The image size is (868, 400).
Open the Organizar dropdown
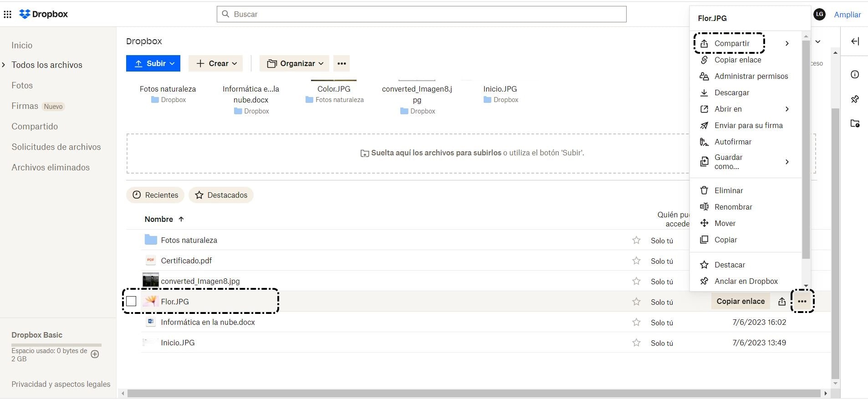[x=295, y=63]
